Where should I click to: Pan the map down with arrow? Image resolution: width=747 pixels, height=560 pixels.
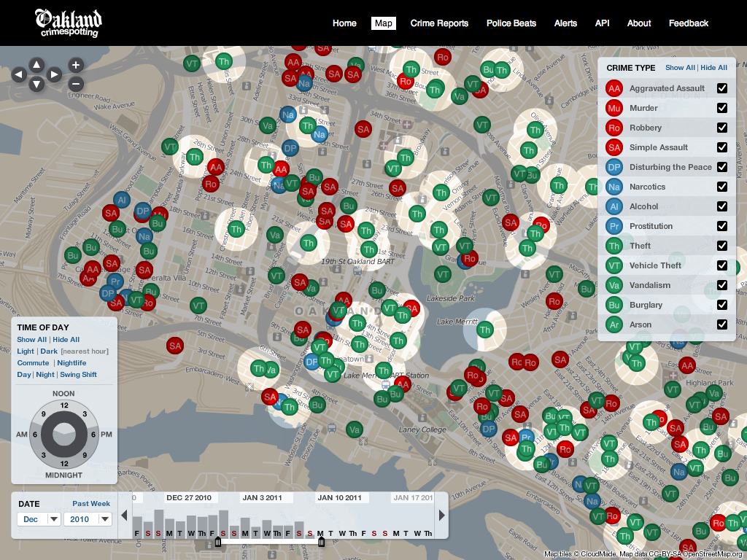click(x=36, y=85)
